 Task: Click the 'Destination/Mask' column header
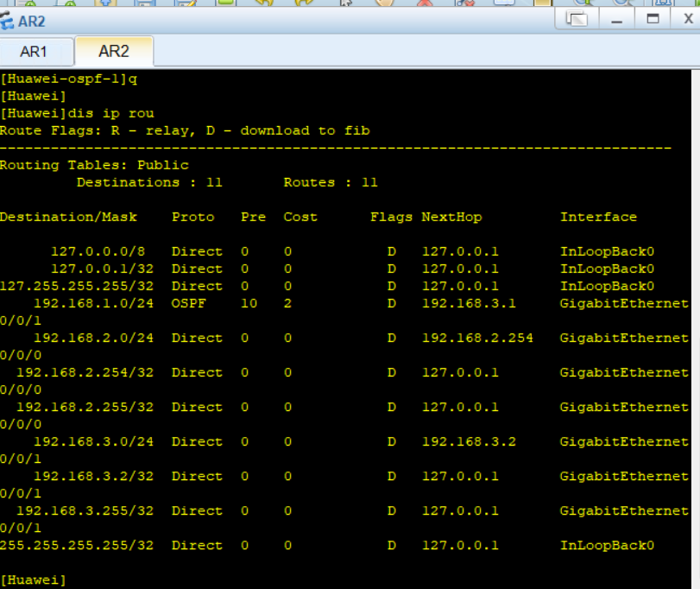coord(68,217)
